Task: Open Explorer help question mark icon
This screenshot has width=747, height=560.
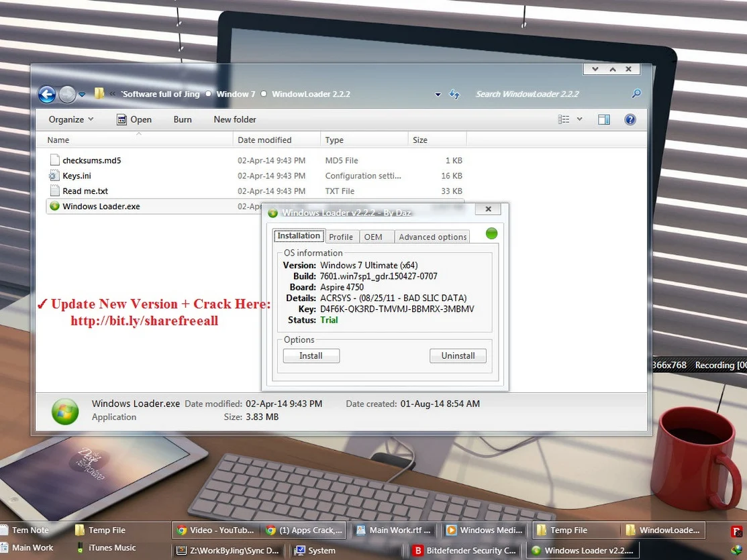Action: click(x=630, y=119)
